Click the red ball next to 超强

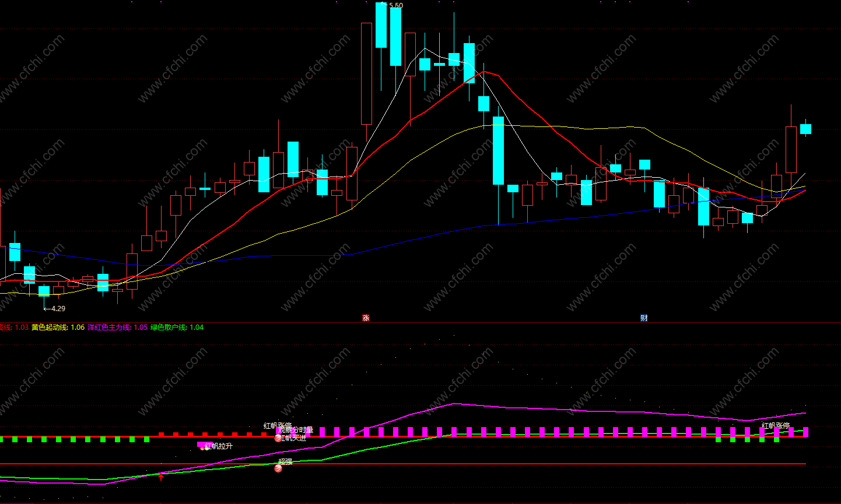coord(278,468)
